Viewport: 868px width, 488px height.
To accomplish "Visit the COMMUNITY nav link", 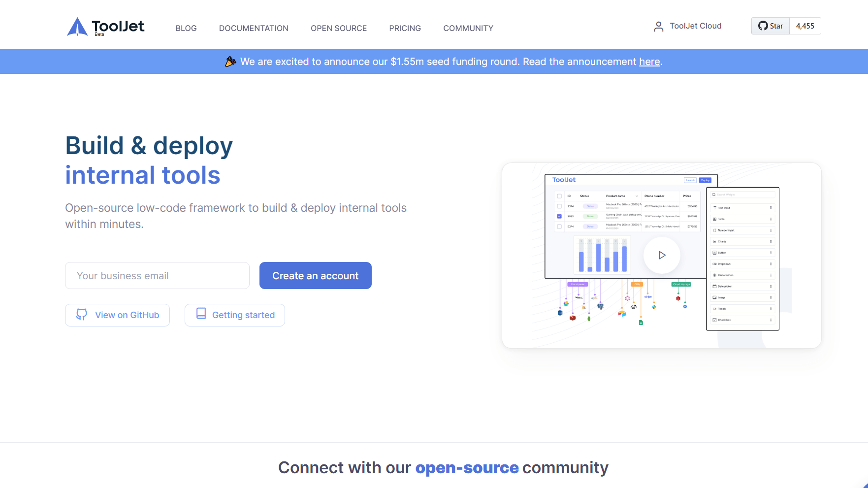I will click(468, 28).
